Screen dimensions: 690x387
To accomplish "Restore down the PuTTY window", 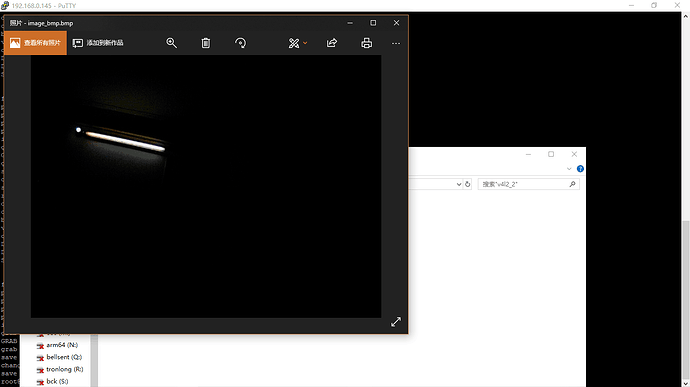I will coord(654,5).
